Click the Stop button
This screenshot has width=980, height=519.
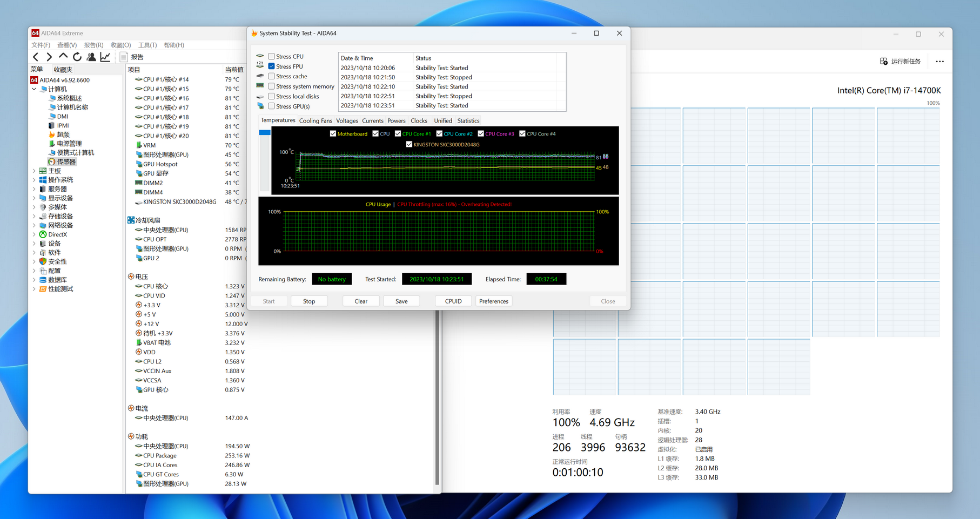point(309,301)
